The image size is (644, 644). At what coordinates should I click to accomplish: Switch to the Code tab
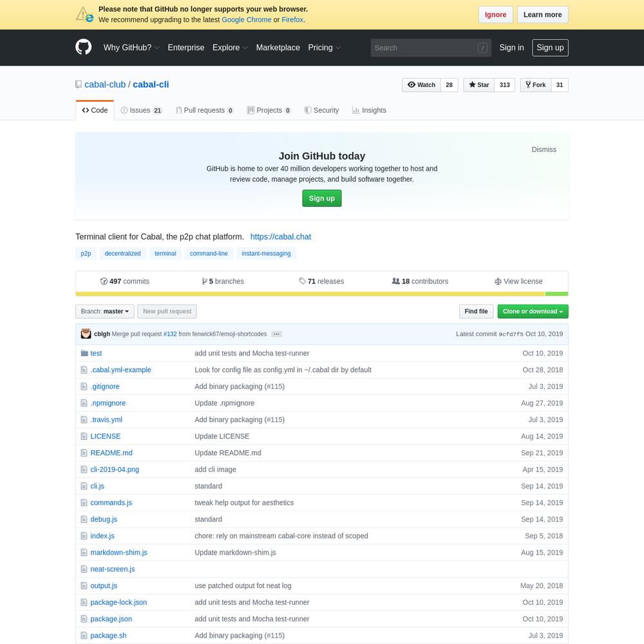coord(95,110)
